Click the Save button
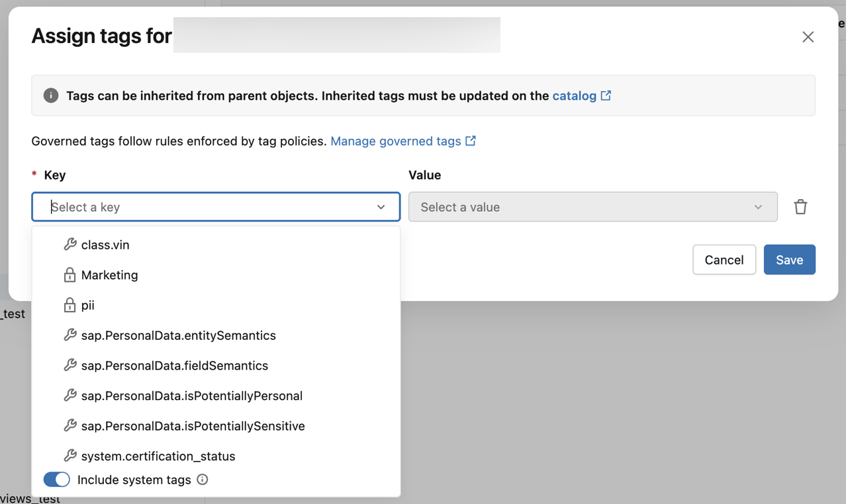The height and width of the screenshot is (504, 846). click(789, 260)
